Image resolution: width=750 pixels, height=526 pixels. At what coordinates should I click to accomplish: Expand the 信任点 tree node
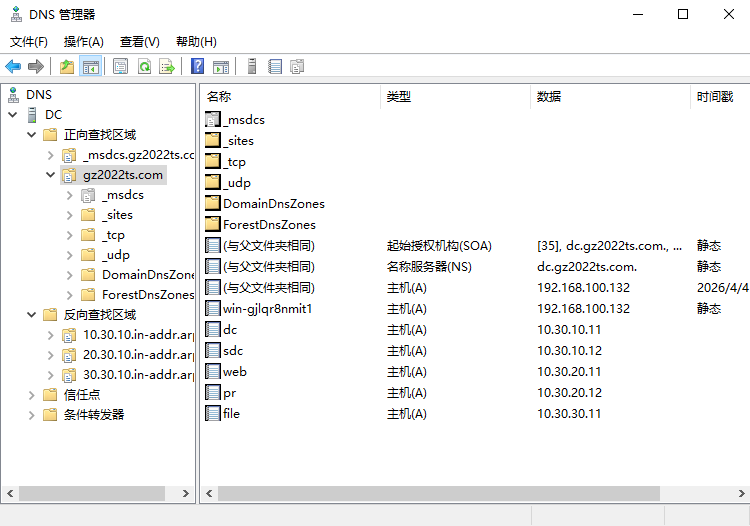click(32, 395)
